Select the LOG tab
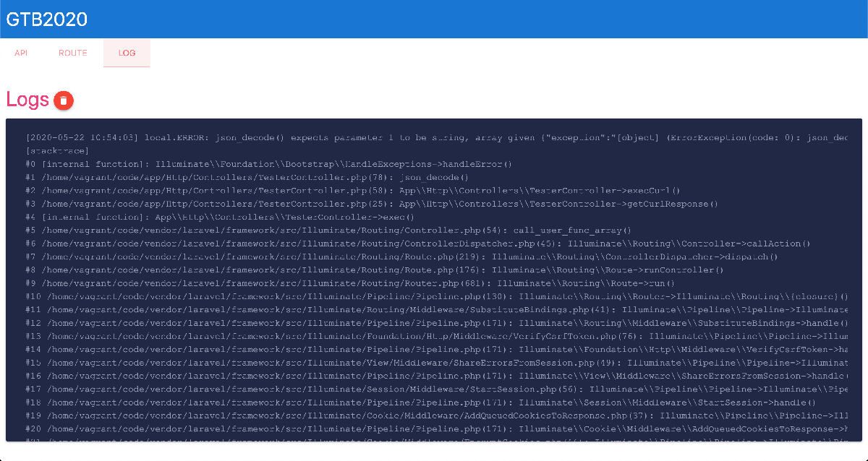This screenshot has height=461, width=868. pyautogui.click(x=127, y=53)
